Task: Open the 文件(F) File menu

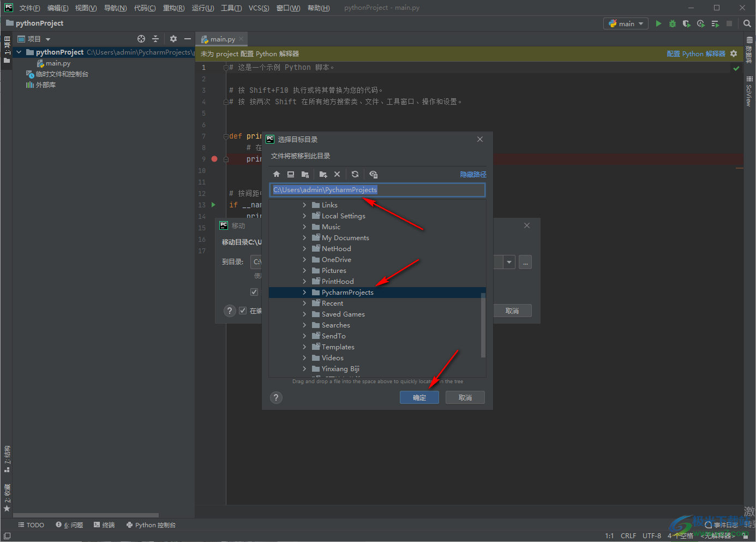Action: (29, 8)
